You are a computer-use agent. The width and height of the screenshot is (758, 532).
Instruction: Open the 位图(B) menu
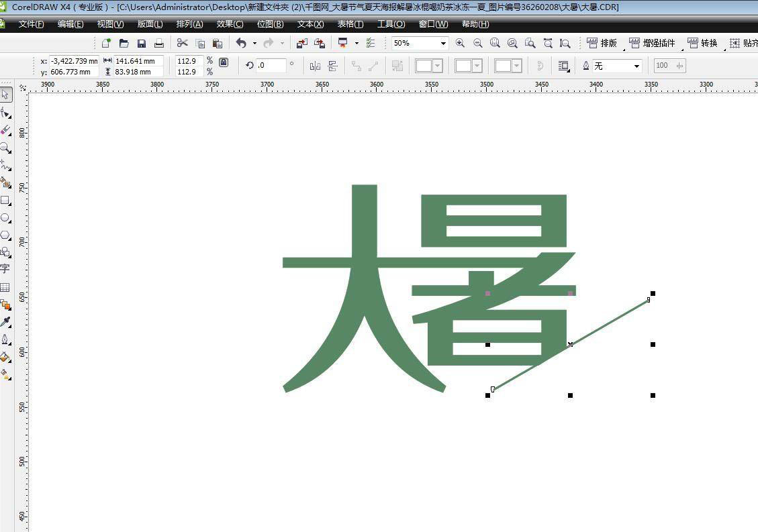pos(269,24)
